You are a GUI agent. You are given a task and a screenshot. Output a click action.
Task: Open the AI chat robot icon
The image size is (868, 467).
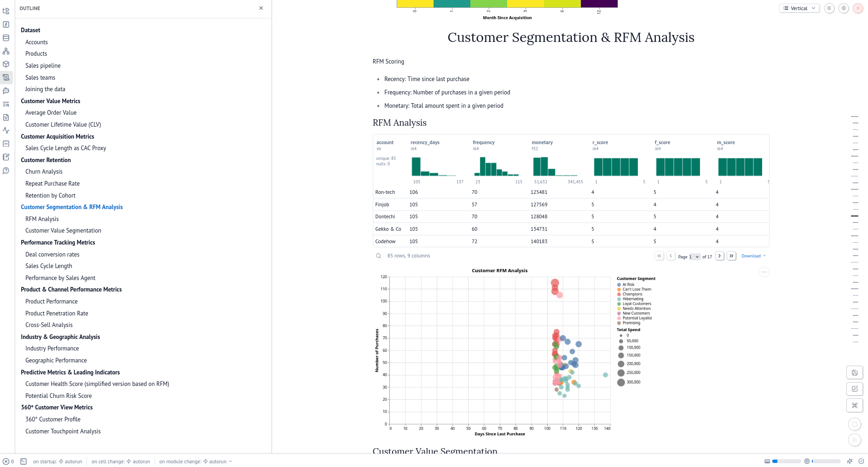click(x=6, y=91)
